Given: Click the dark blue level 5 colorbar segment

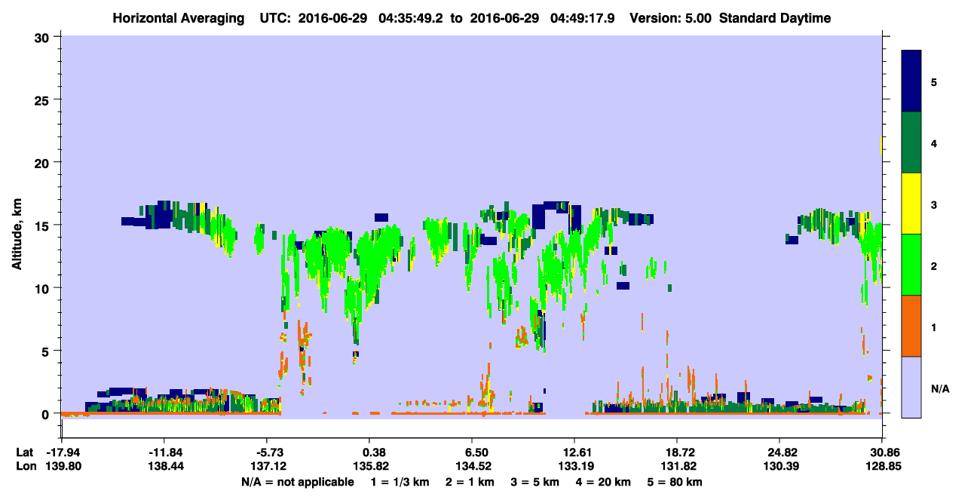Looking at the screenshot, I should (x=911, y=81).
